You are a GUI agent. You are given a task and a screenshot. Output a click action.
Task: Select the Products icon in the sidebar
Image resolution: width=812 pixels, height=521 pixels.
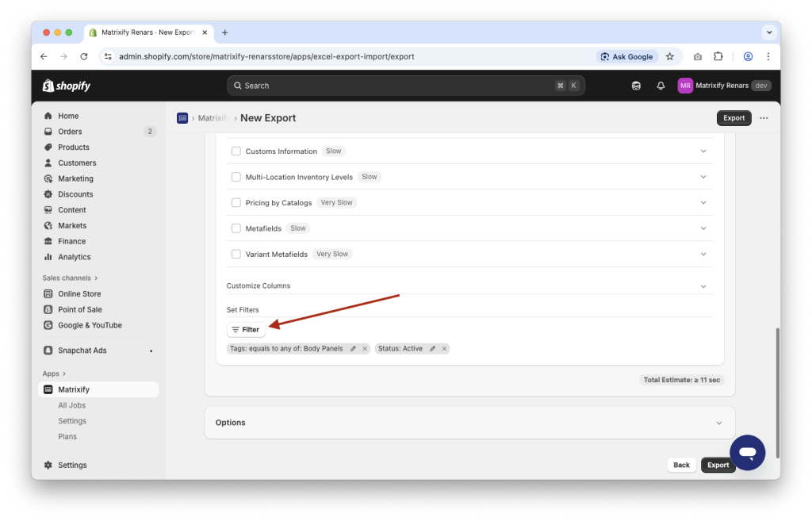coord(49,147)
